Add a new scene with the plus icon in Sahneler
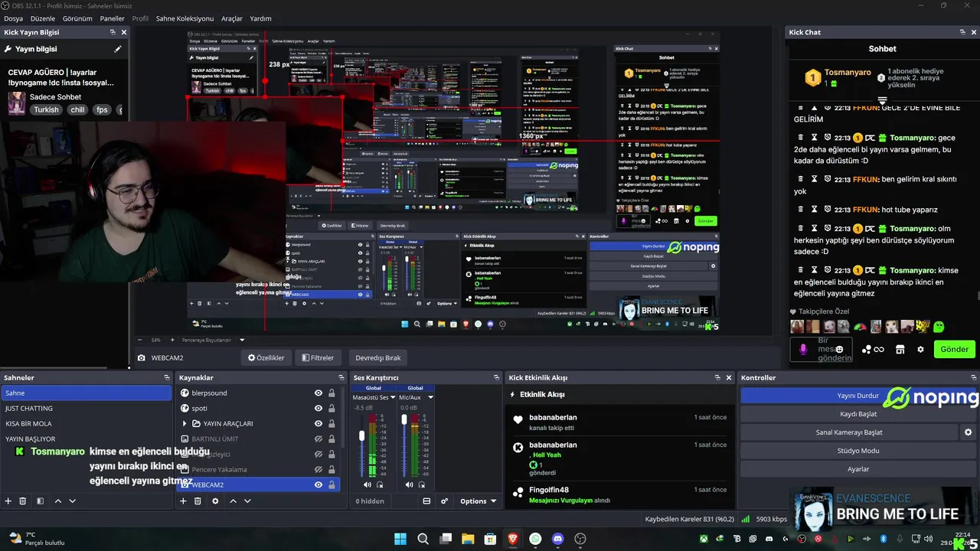The image size is (980, 551). (8, 501)
